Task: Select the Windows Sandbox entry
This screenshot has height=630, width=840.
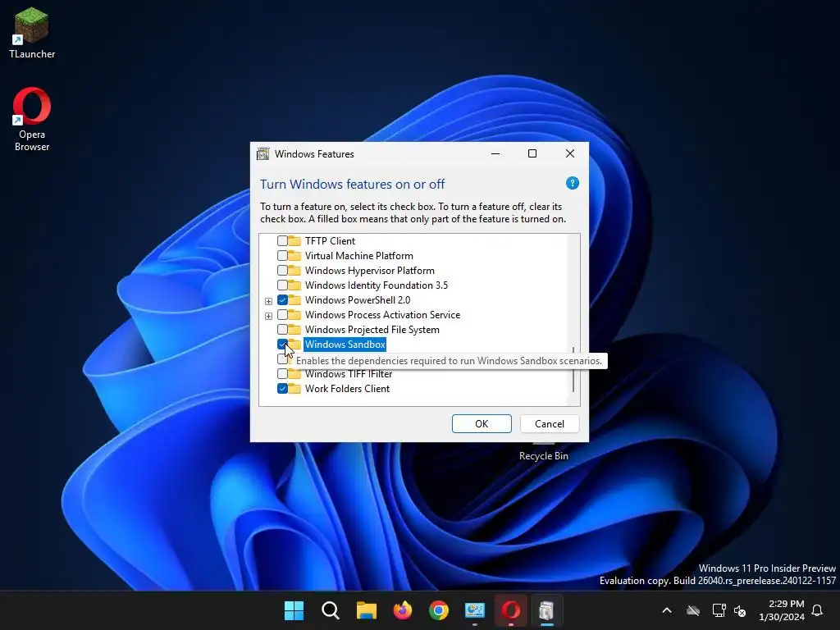Action: click(x=345, y=344)
